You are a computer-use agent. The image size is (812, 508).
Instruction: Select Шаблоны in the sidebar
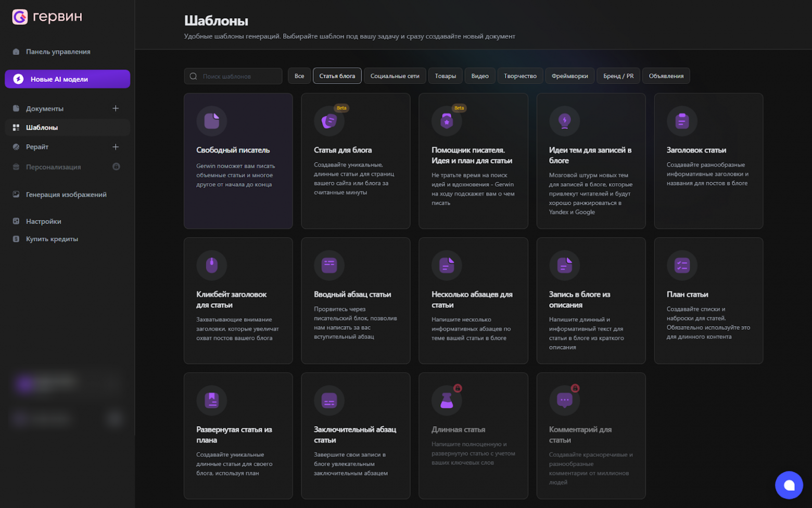click(67, 128)
